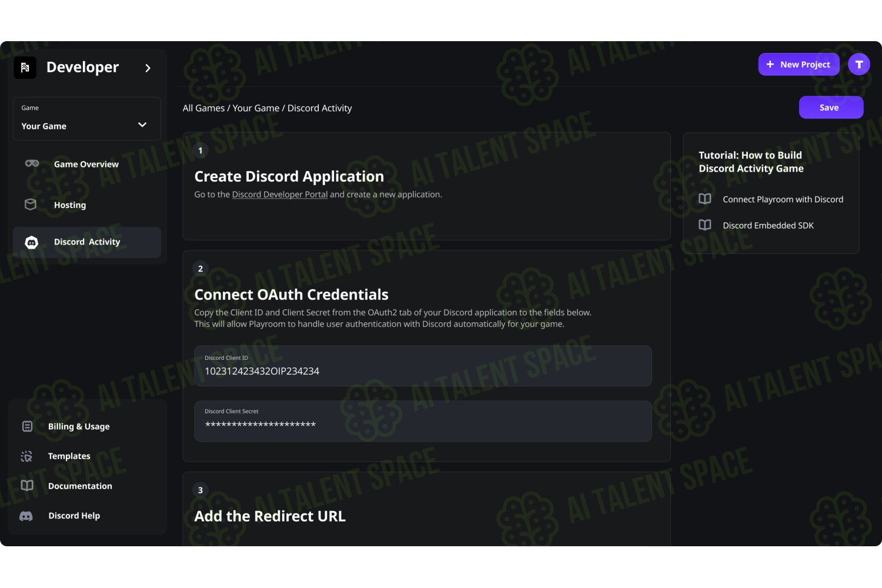Open Connect Playroom with Discord tutorial
The width and height of the screenshot is (882, 588).
click(783, 200)
